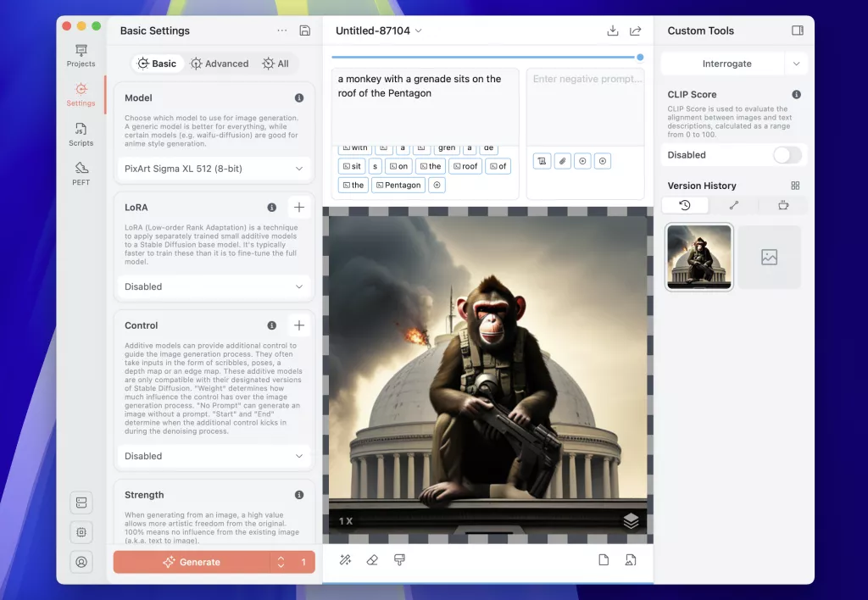The height and width of the screenshot is (600, 868).
Task: Click the LoRA info icon
Action: coord(272,208)
